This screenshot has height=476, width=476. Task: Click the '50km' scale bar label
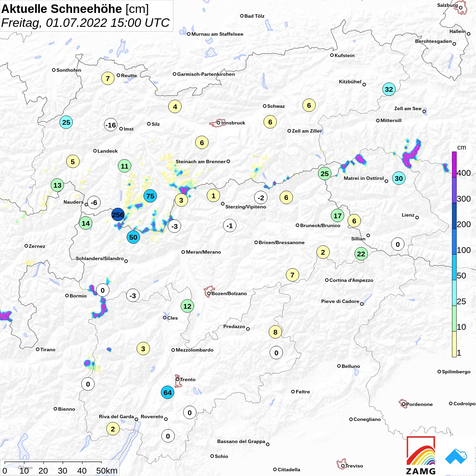(x=107, y=471)
